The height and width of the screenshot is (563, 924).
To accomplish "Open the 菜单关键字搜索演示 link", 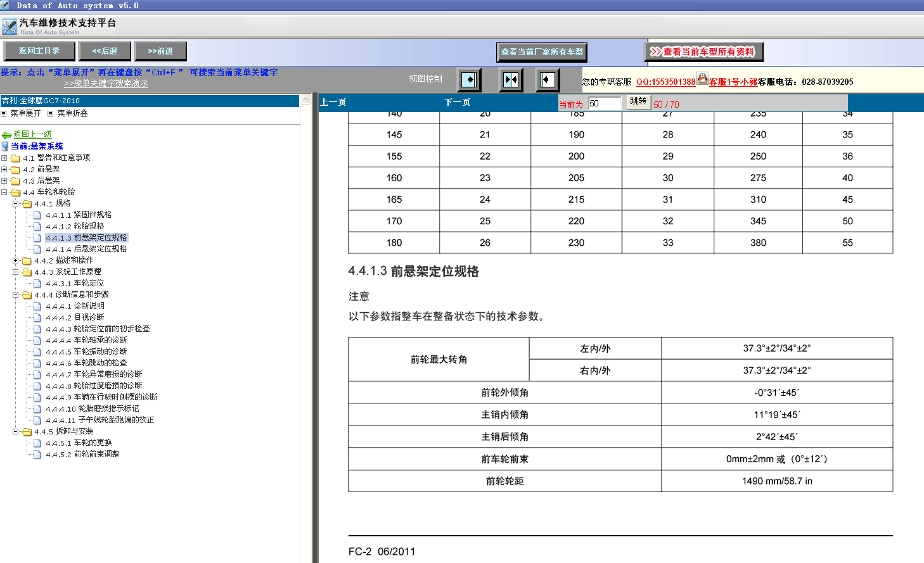I will click(106, 84).
